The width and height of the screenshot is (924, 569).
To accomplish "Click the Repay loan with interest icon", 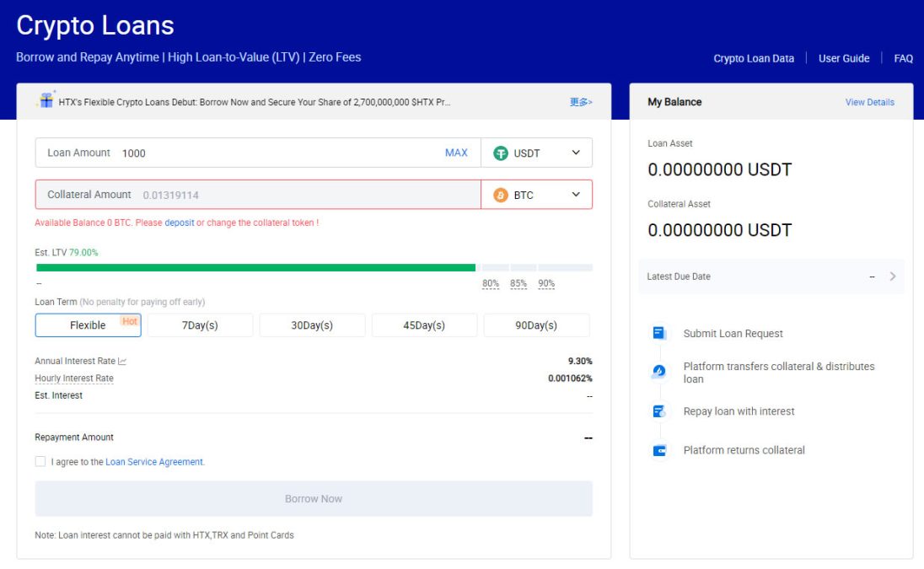I will [x=658, y=411].
